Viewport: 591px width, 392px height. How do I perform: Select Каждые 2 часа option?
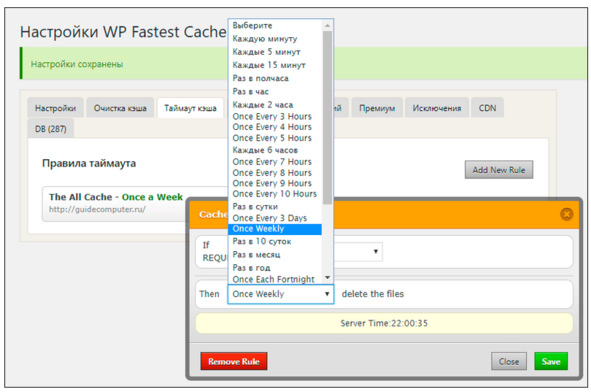(x=275, y=104)
